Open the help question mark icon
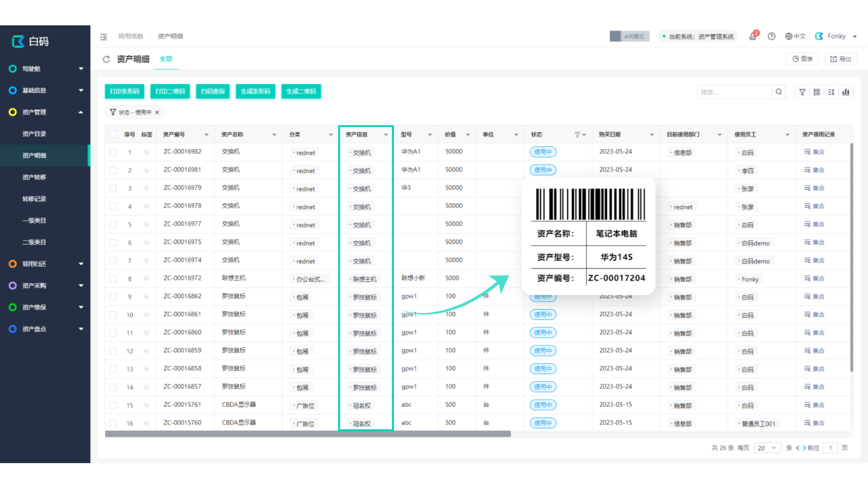The width and height of the screenshot is (868, 488). 771,36
